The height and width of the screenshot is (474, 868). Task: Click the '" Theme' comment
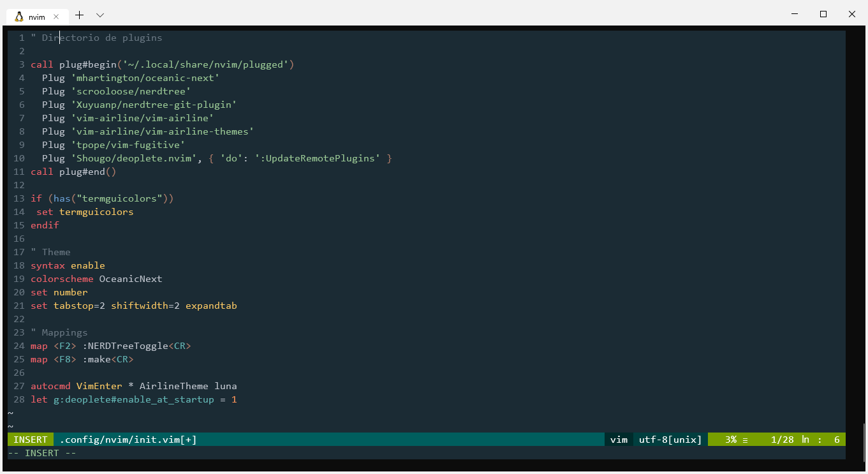pos(50,252)
